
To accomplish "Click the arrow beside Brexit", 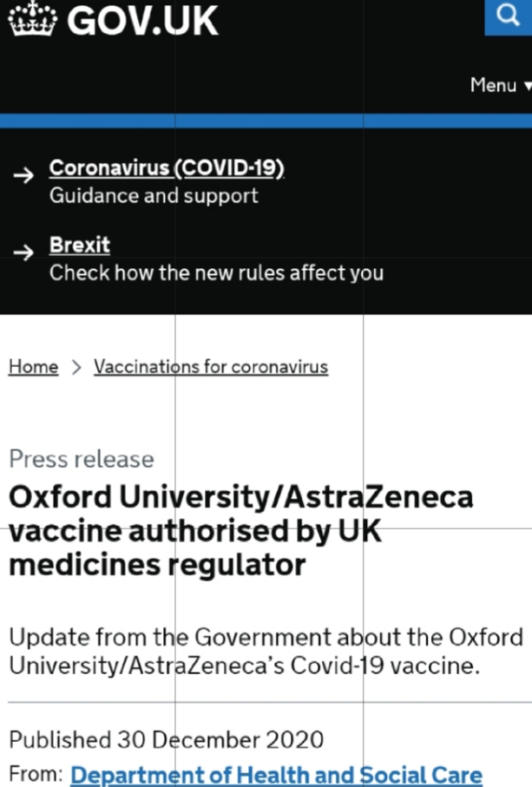I will click(x=25, y=252).
